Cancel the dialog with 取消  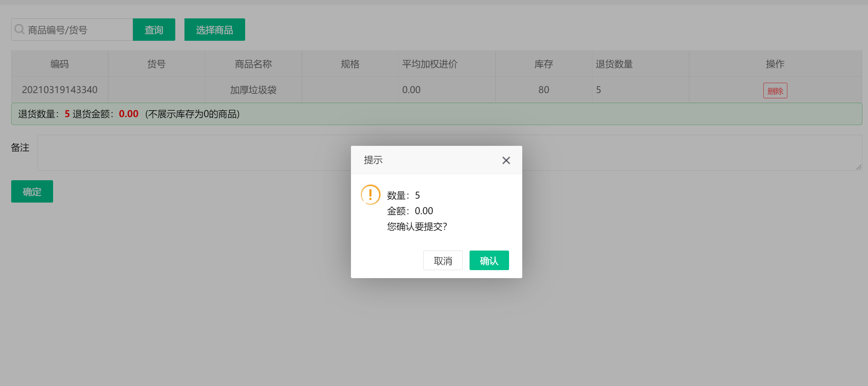(x=443, y=260)
